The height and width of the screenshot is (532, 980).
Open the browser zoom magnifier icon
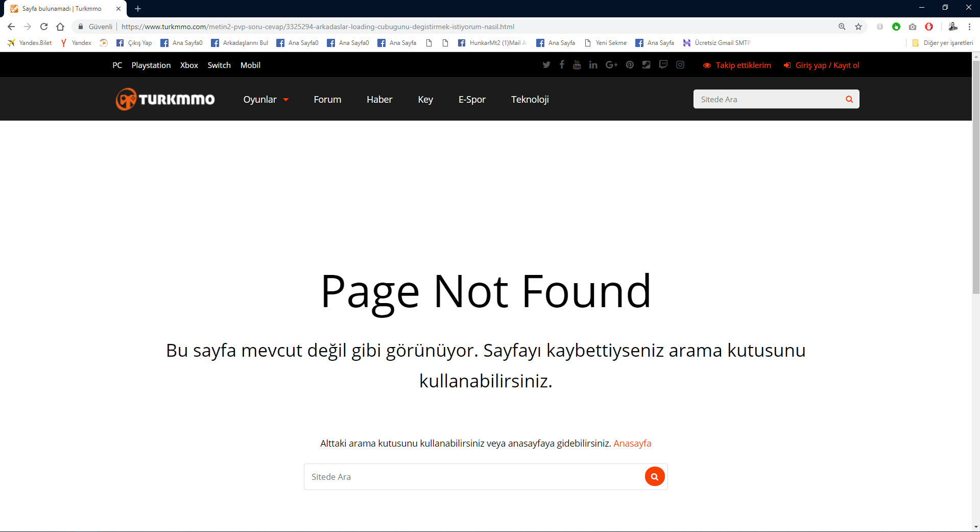842,27
